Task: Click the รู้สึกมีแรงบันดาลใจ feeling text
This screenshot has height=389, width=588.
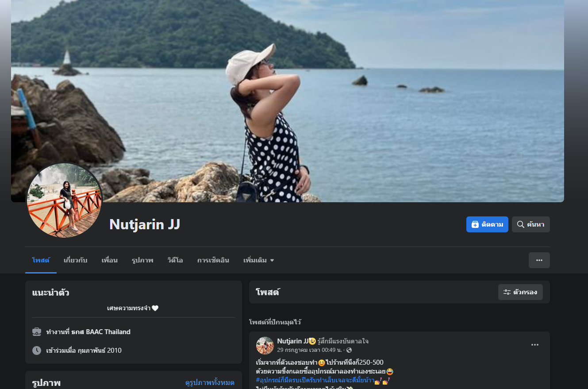Action: [343, 341]
